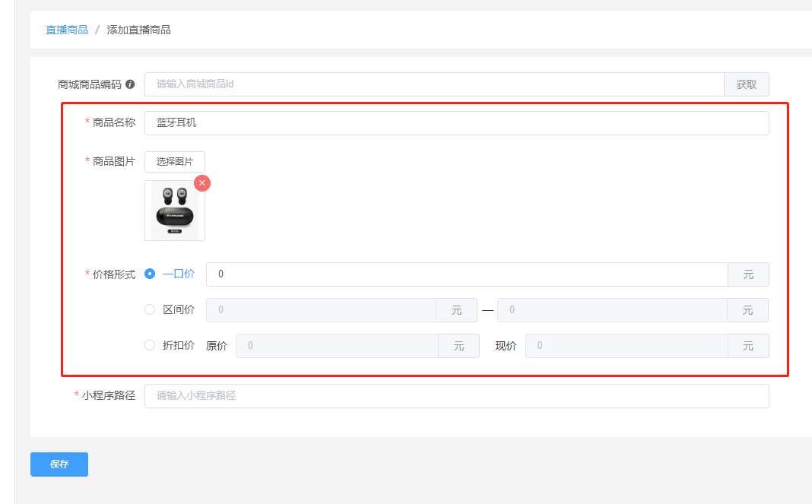This screenshot has width=812, height=504.
Task: Choose the 折扣价 radio option
Action: (x=150, y=345)
